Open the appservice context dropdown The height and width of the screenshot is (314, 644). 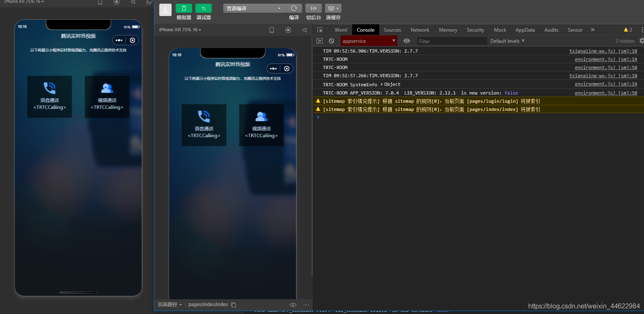pyautogui.click(x=369, y=41)
